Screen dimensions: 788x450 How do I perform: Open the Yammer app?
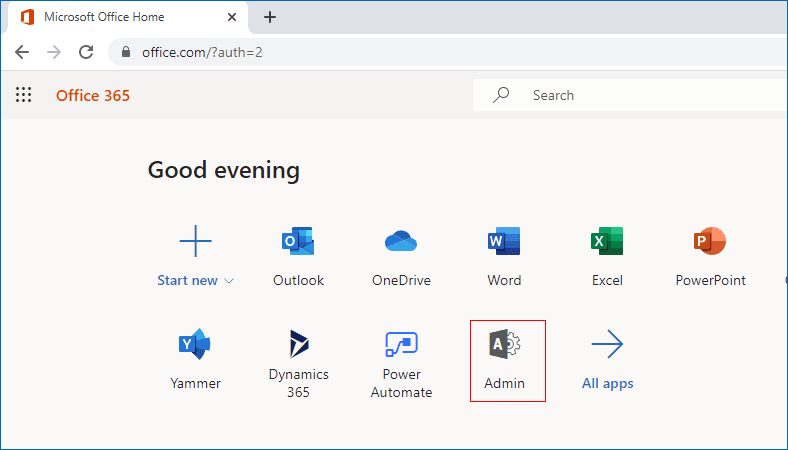pyautogui.click(x=196, y=359)
